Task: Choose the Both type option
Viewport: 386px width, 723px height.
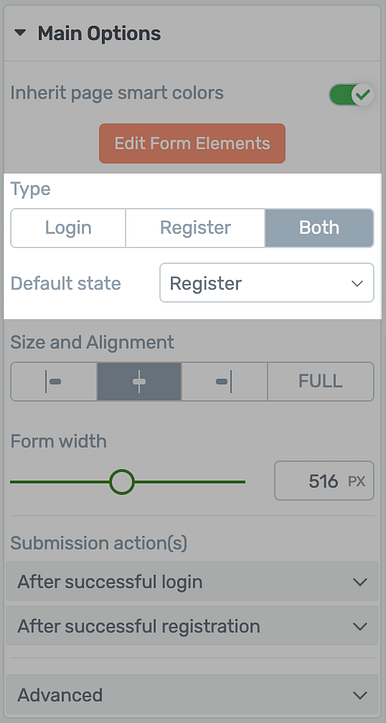Action: (x=319, y=228)
